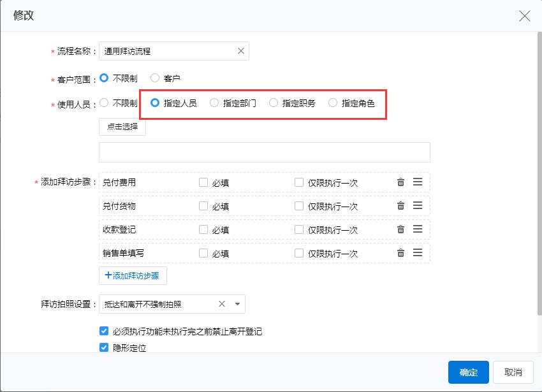Enable 仅限执行一次 for 兑付货物

coord(299,206)
